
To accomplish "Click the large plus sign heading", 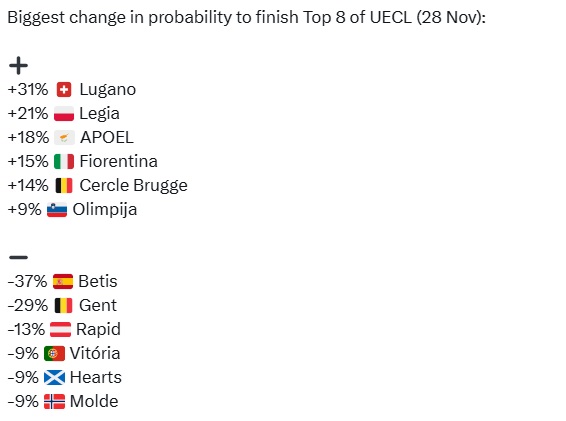I will tap(18, 65).
